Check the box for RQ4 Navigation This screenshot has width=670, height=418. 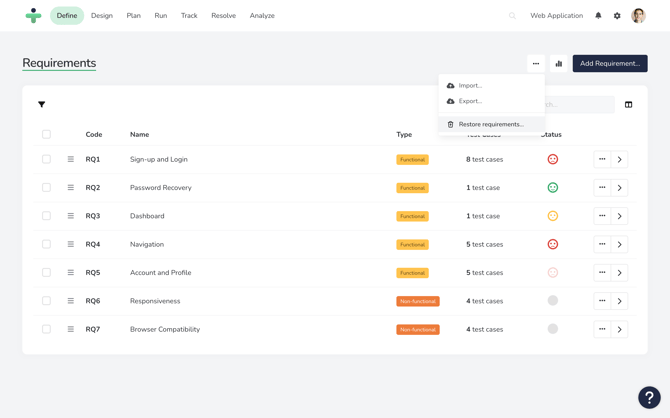click(46, 244)
